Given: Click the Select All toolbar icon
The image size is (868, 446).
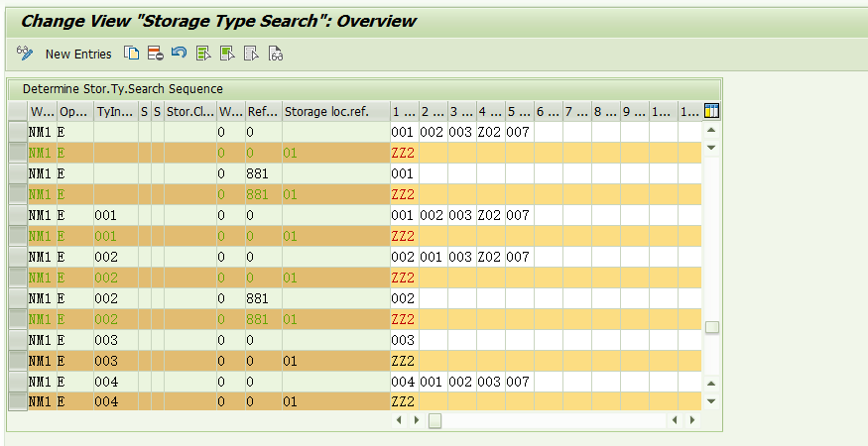Looking at the screenshot, I should 203,54.
